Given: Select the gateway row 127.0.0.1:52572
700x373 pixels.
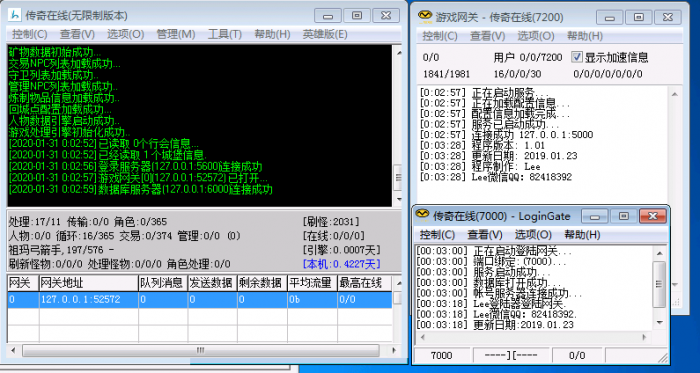Looking at the screenshot, I should click(200, 299).
